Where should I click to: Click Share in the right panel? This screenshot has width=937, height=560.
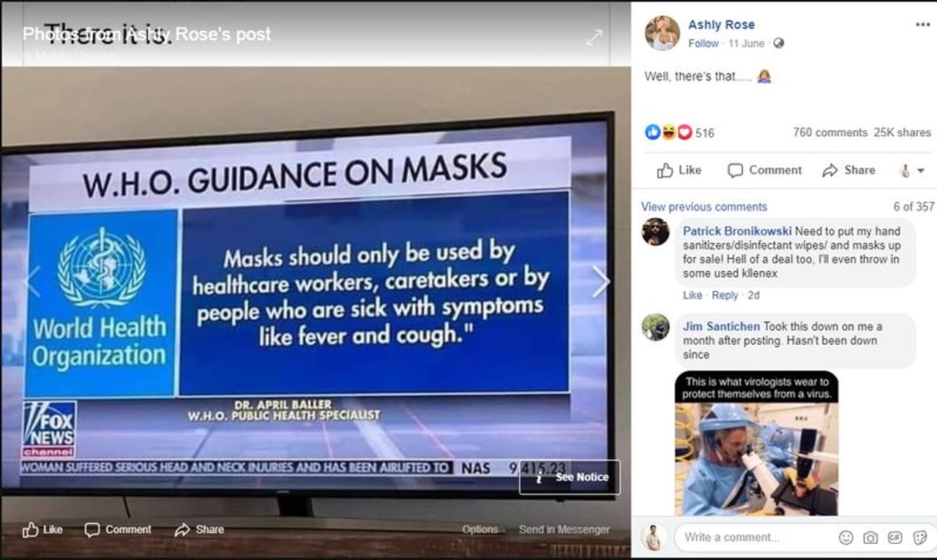coord(849,170)
